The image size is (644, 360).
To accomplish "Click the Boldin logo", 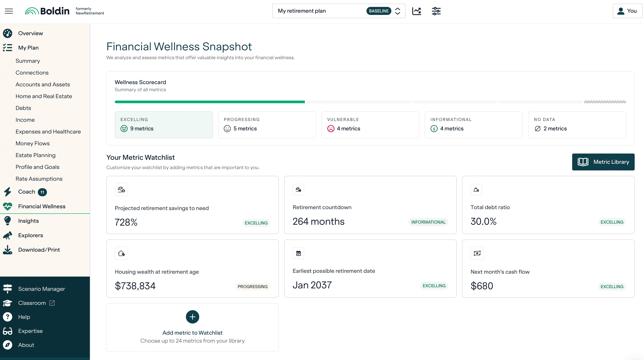I will pyautogui.click(x=47, y=11).
